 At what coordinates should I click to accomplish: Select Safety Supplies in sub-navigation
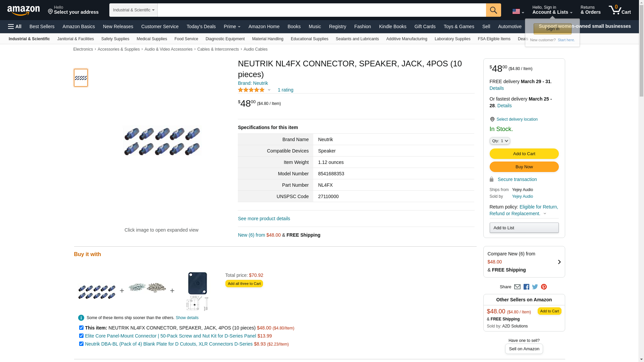(115, 39)
